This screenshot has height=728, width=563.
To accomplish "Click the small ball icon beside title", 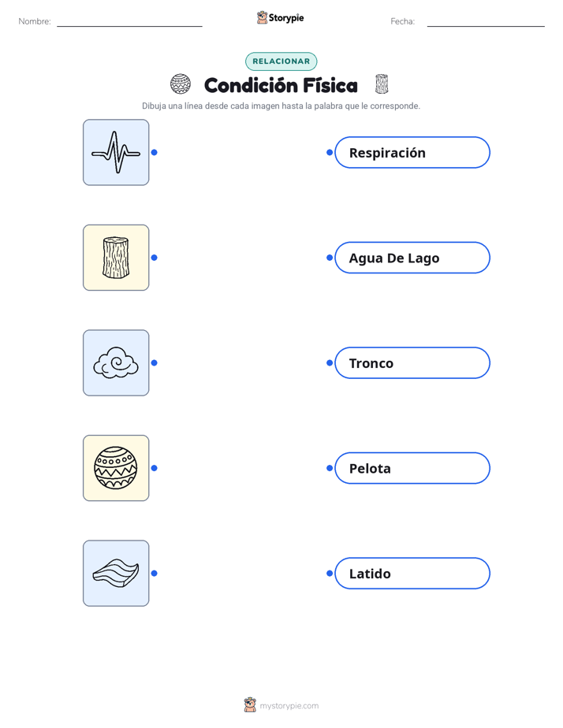I will (181, 84).
